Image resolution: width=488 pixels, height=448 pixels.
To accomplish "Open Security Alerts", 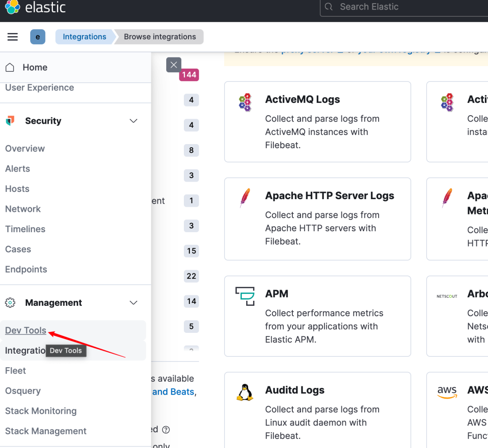I will pyautogui.click(x=18, y=168).
